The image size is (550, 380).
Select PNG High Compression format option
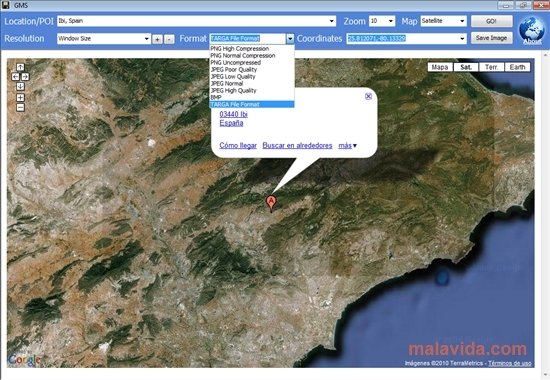[x=251, y=48]
